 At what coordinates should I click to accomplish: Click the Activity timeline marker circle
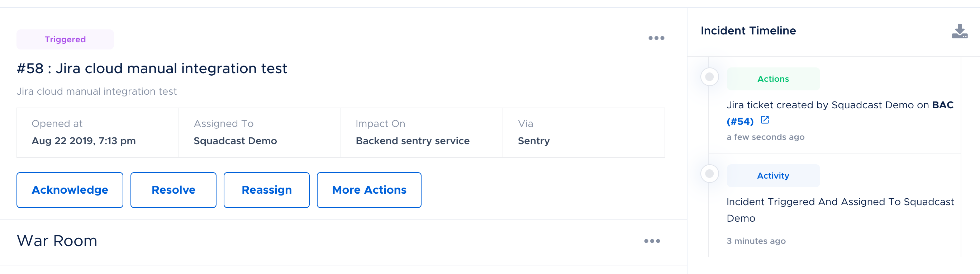[x=709, y=174]
